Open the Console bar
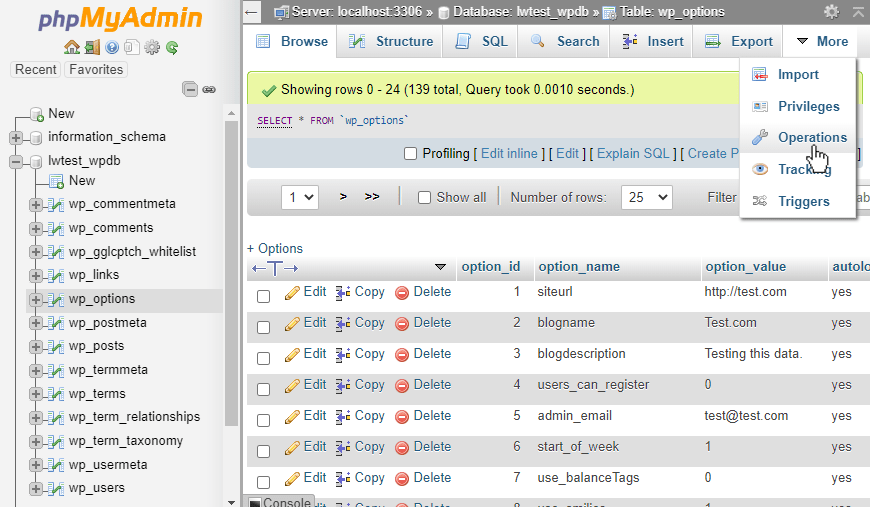The height and width of the screenshot is (507, 870). pyautogui.click(x=280, y=501)
